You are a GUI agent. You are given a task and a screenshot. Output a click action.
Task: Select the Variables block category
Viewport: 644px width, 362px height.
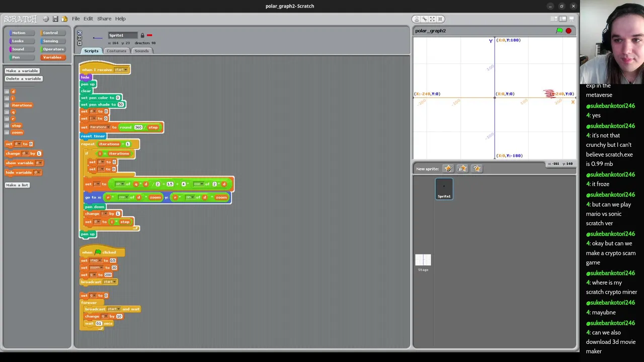52,57
